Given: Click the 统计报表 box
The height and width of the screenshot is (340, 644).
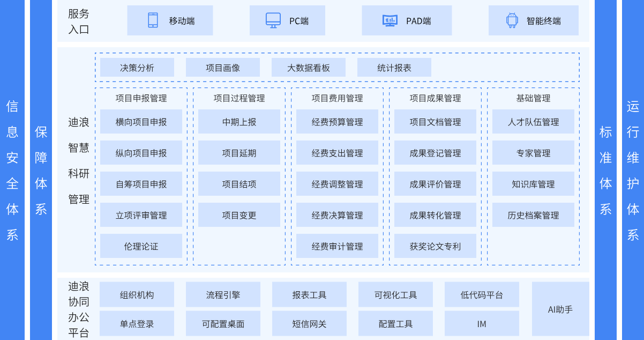Looking at the screenshot, I should [x=394, y=68].
